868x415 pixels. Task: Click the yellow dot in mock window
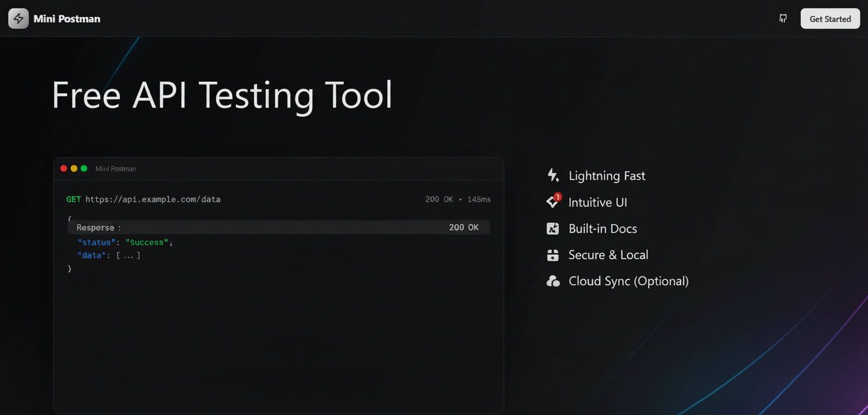[74, 169]
